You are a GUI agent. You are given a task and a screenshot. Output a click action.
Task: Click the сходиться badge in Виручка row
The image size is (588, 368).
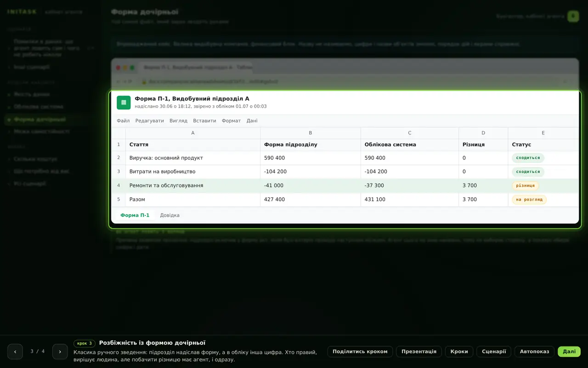click(528, 158)
